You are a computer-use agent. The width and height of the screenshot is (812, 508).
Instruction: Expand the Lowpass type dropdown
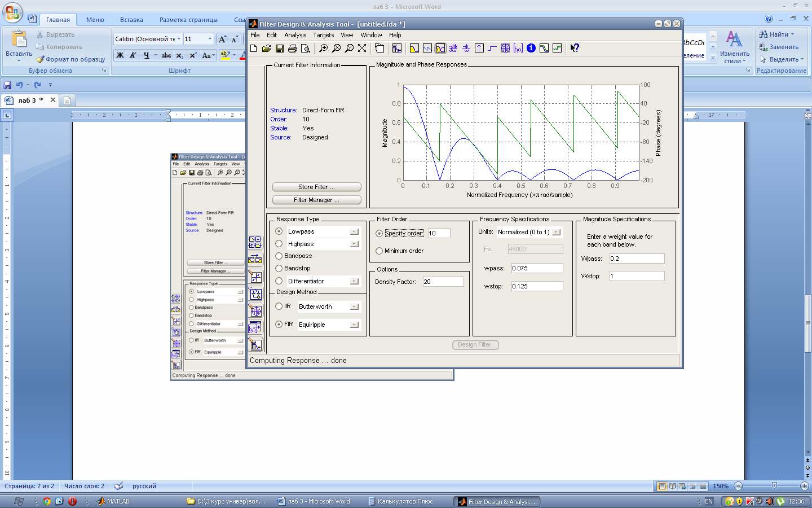pyautogui.click(x=354, y=231)
